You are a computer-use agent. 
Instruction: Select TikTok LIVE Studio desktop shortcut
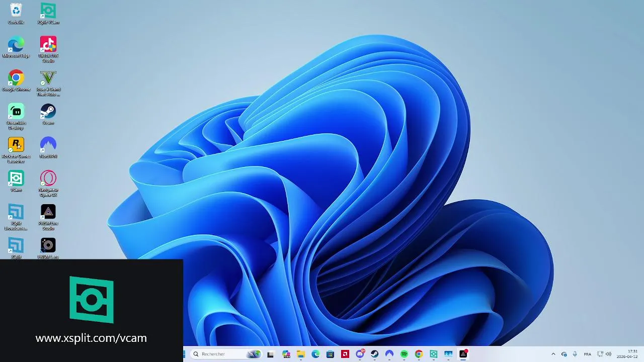(x=48, y=49)
